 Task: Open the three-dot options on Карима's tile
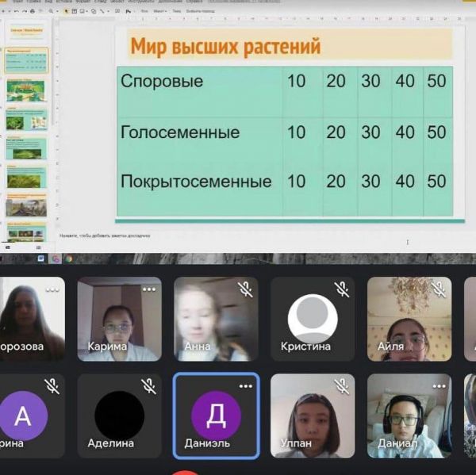pos(148,289)
